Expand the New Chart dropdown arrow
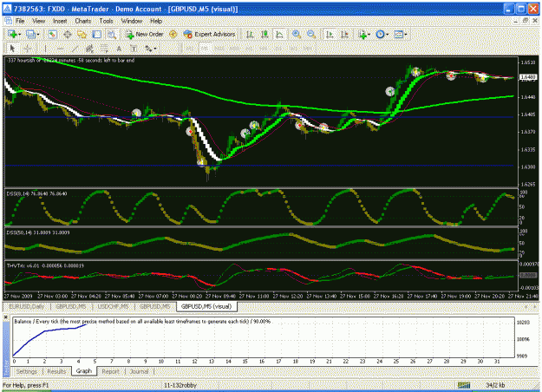Image resolution: width=542 pixels, height=392 pixels. pyautogui.click(x=19, y=35)
